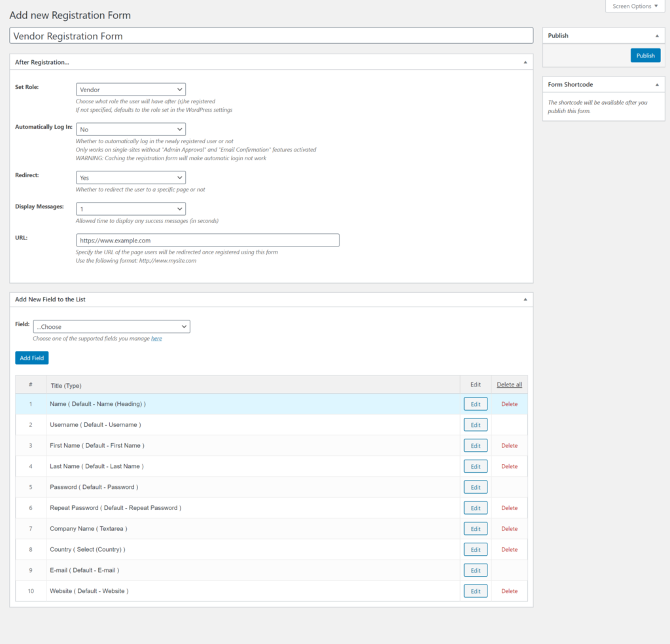Delete the Website field row
The height and width of the screenshot is (644, 670).
tap(509, 591)
